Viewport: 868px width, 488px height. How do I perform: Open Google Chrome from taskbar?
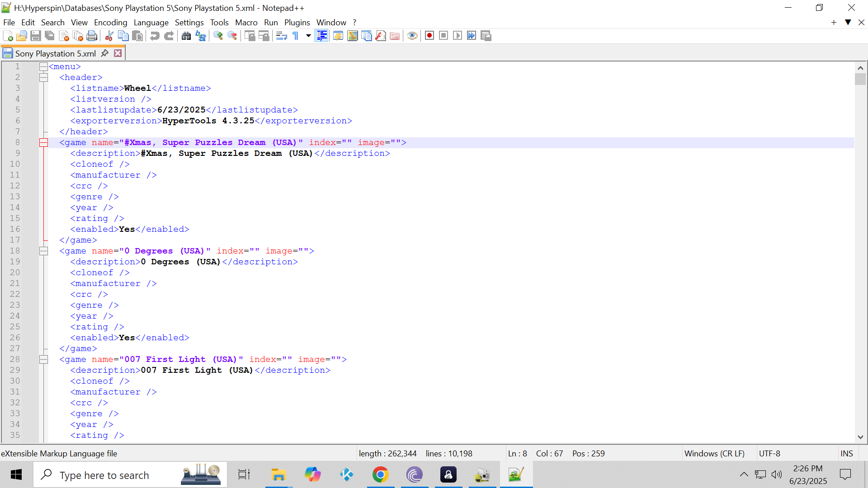(381, 475)
